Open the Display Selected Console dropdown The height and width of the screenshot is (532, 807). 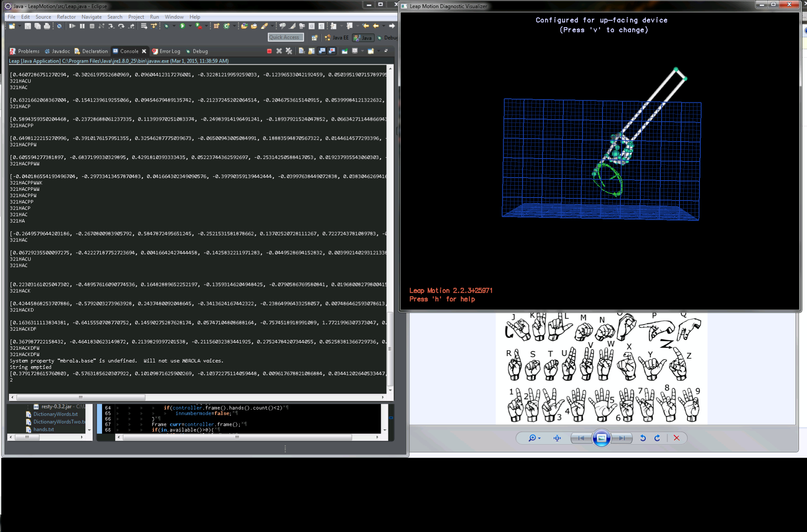pos(362,51)
